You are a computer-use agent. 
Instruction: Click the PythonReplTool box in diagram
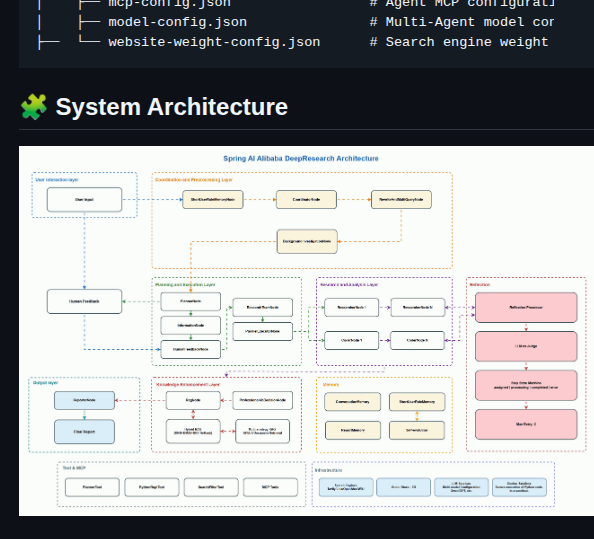[152, 487]
